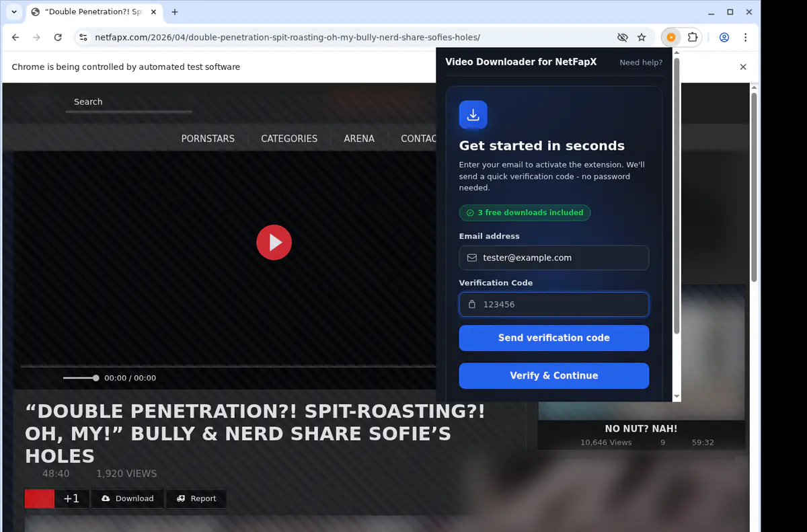Bookmark this page with the star icon
This screenshot has width=807, height=532.
pos(642,38)
